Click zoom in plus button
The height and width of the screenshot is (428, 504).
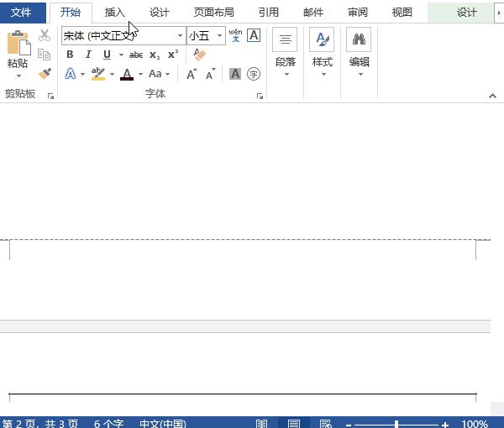[445, 425]
